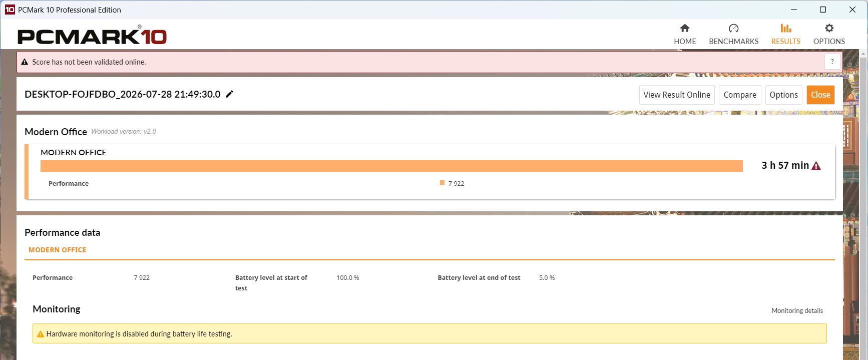Click the PCMark 10 title bar app icon

tap(10, 10)
